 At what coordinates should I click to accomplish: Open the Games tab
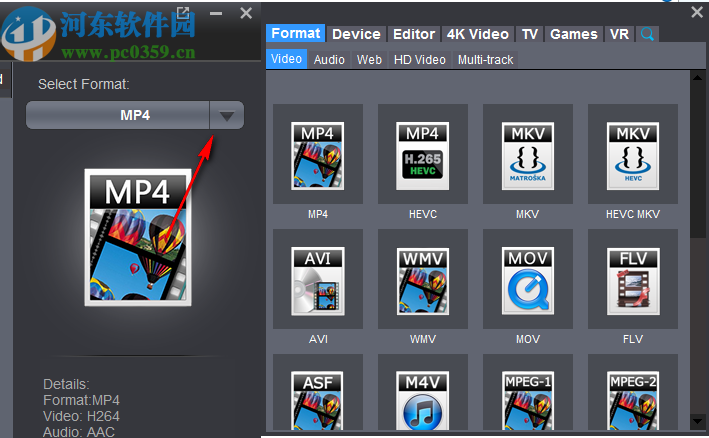[x=573, y=34]
